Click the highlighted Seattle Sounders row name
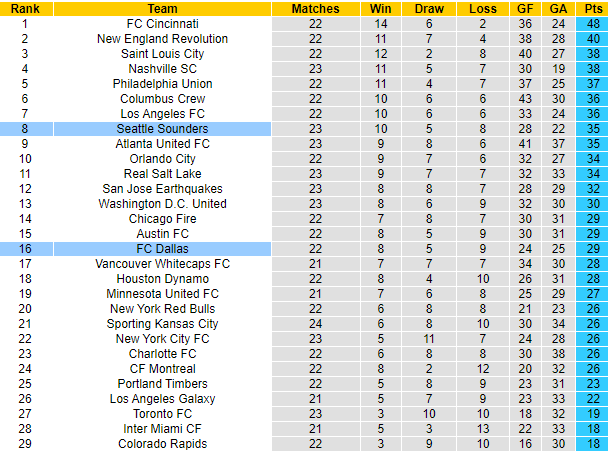The height and width of the screenshot is (452, 608). pos(163,129)
